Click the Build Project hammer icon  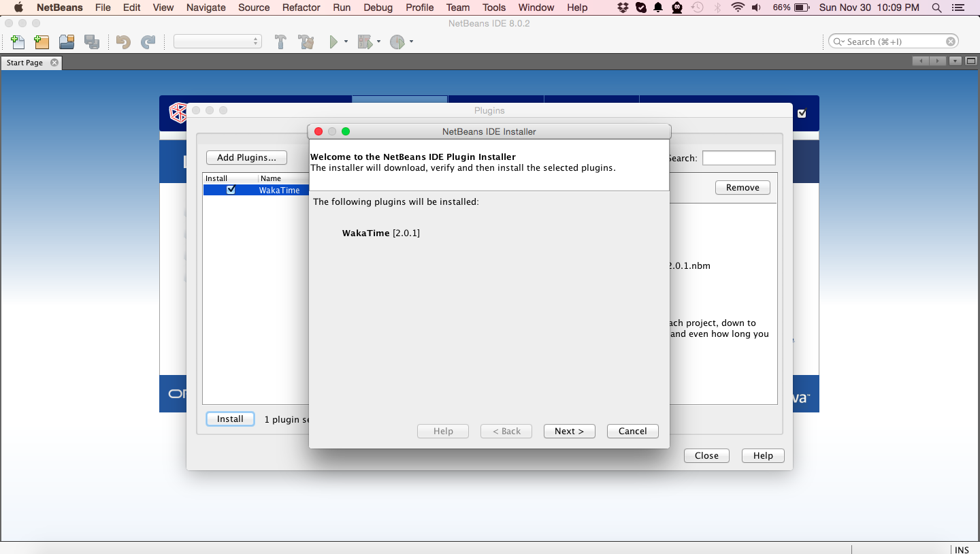pos(280,42)
